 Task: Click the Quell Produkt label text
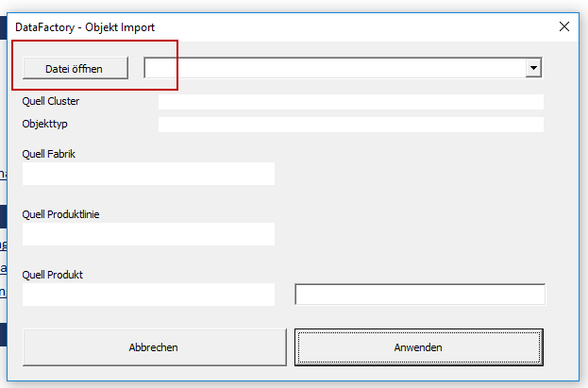(52, 275)
